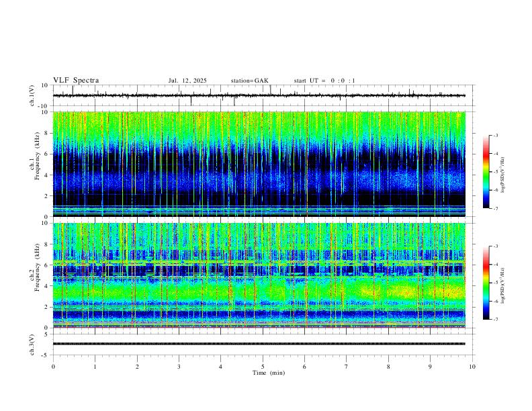Click the '-7' label on ch.2 colorbar
This screenshot has height=411, width=532.
click(495, 320)
